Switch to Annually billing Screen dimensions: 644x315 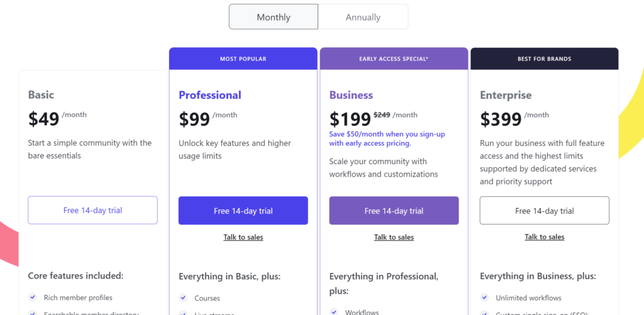click(363, 17)
